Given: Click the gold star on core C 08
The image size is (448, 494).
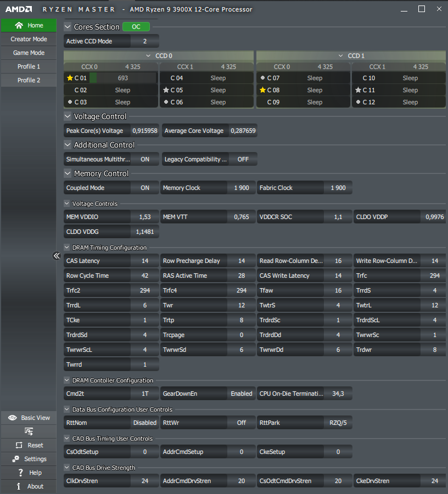Looking at the screenshot, I should click(263, 90).
